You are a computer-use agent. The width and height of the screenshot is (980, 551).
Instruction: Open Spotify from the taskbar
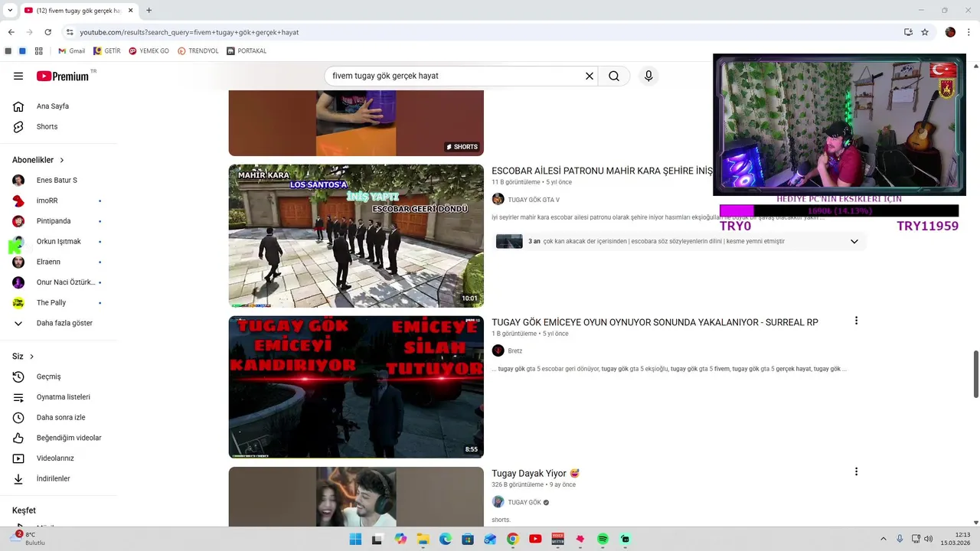[603, 540]
